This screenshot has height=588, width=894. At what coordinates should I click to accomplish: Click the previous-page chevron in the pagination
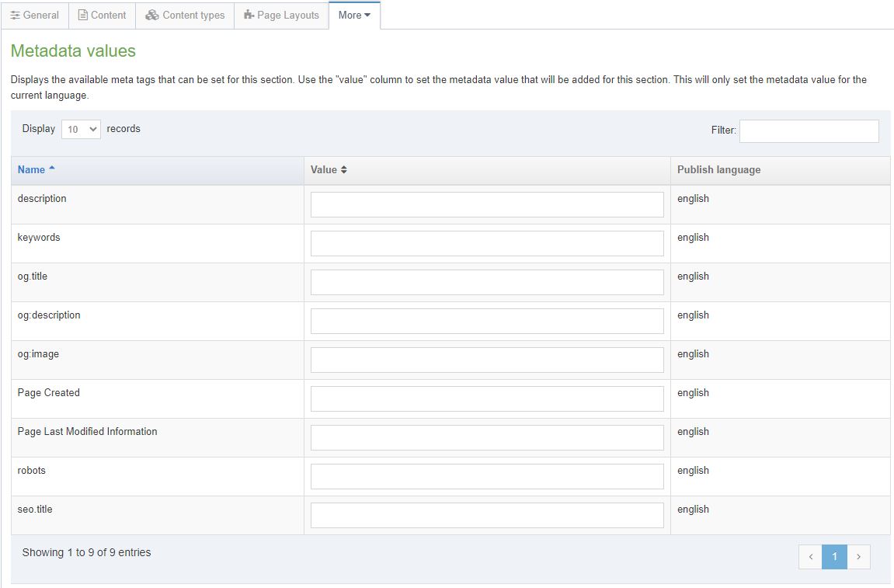point(810,557)
